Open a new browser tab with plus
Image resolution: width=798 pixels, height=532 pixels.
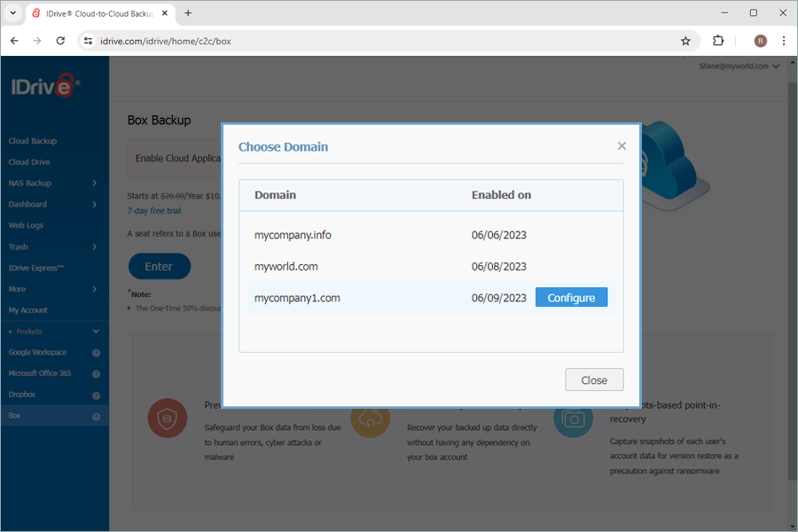(x=188, y=13)
